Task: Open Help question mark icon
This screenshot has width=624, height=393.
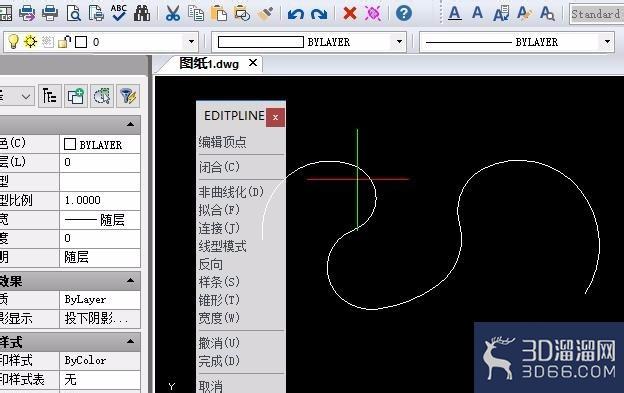Action: 404,13
